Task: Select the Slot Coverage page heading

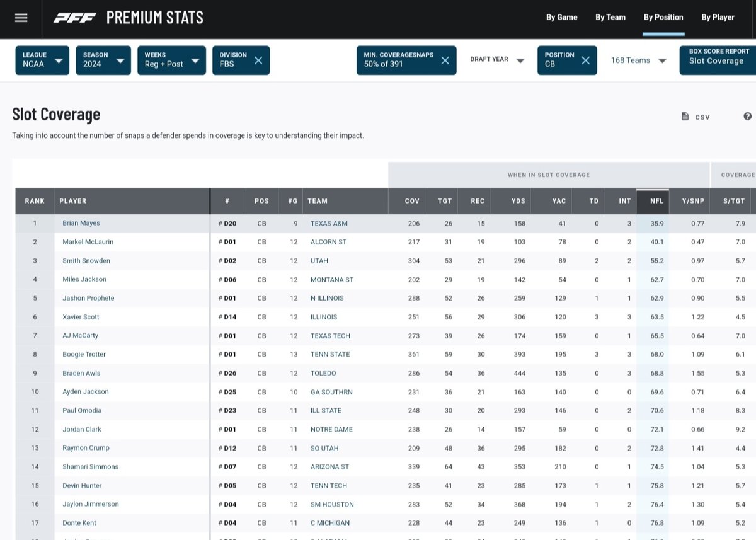Action: point(56,115)
